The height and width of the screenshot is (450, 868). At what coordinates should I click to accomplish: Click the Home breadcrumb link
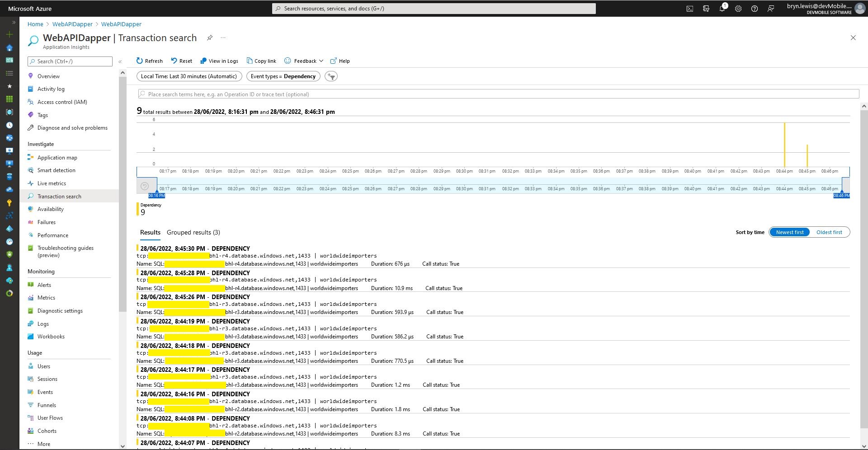pos(35,24)
